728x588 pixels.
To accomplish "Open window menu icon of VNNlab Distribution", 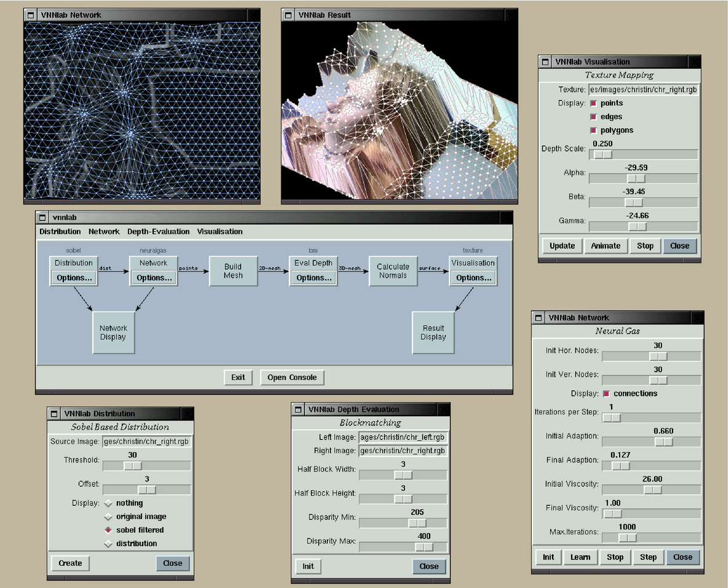I will pyautogui.click(x=54, y=414).
